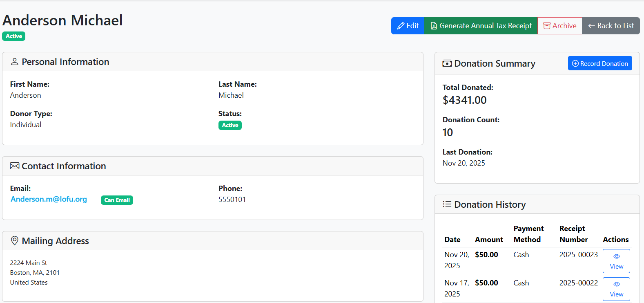Click the Donation Summary section title
This screenshot has width=644, height=303.
tap(495, 63)
